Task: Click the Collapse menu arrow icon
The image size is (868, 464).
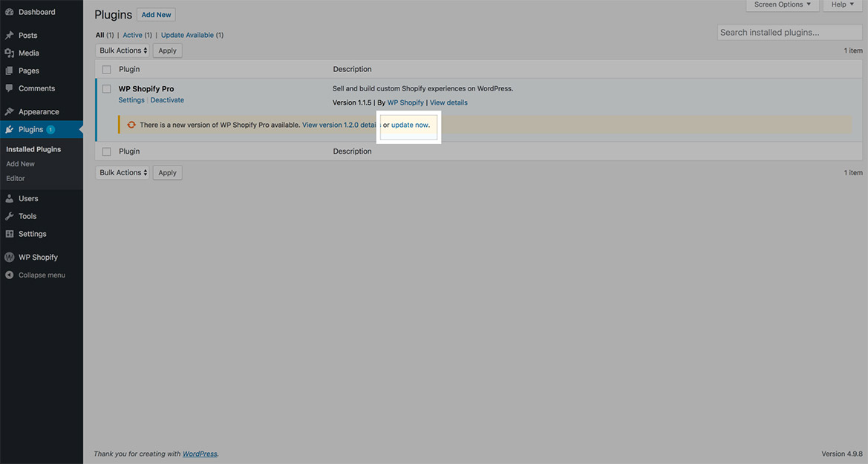Action: point(10,275)
